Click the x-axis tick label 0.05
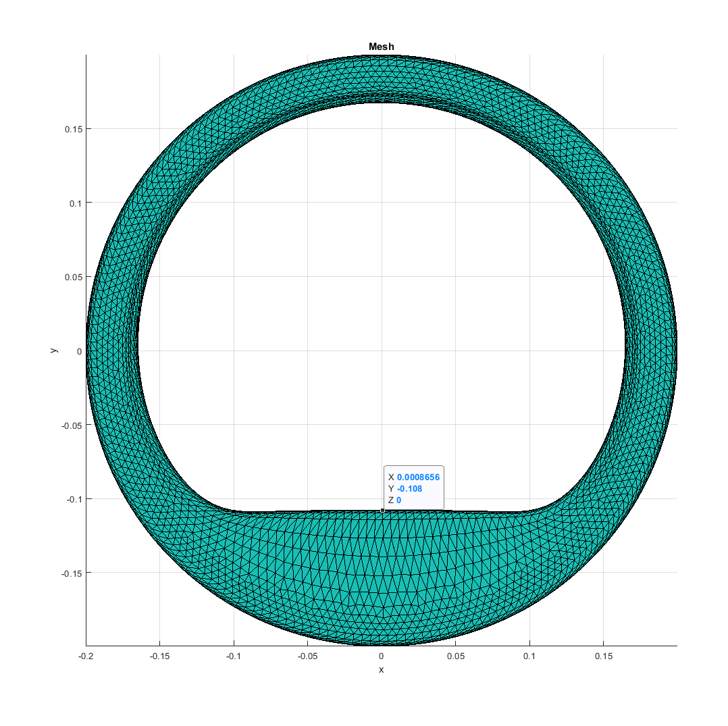The width and height of the screenshot is (728, 726). 455,656
